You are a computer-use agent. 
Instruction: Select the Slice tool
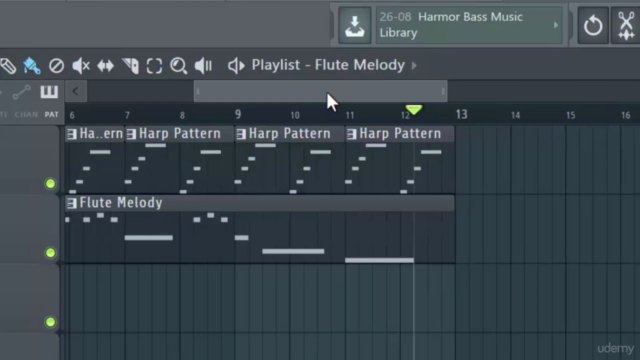[x=130, y=66]
